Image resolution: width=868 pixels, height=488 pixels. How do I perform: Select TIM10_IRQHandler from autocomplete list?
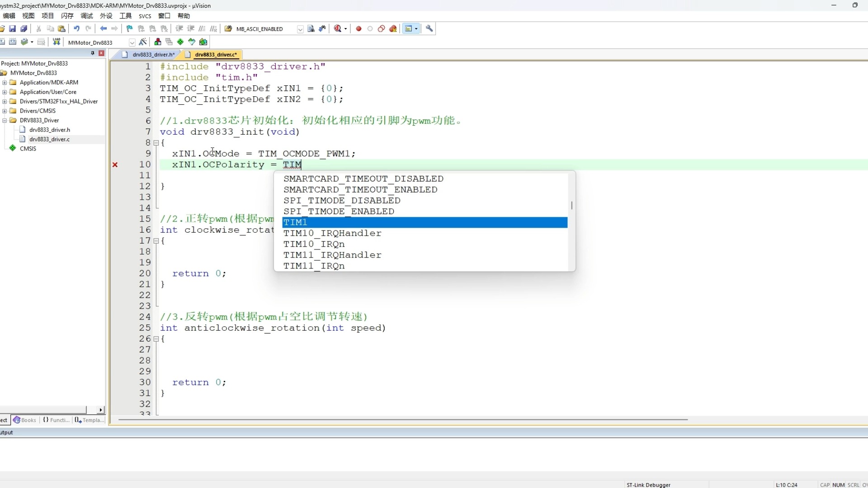[x=332, y=233]
